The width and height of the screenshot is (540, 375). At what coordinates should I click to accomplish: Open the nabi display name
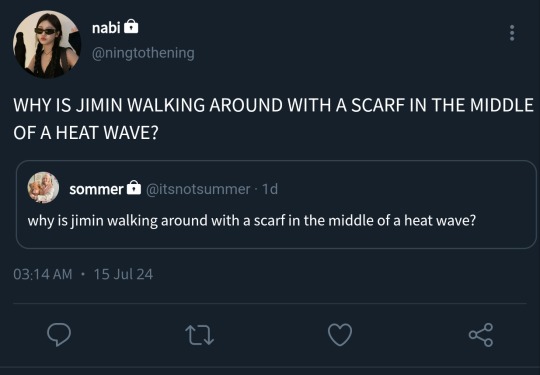[106, 28]
